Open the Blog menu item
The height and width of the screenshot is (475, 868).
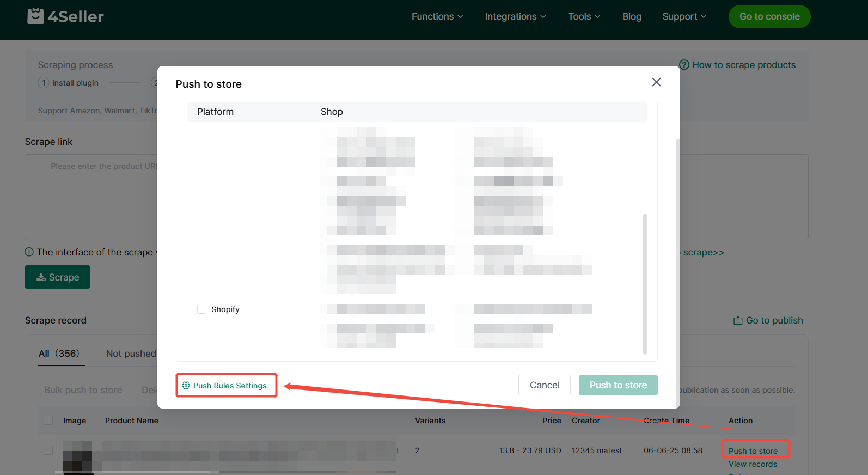[632, 16]
